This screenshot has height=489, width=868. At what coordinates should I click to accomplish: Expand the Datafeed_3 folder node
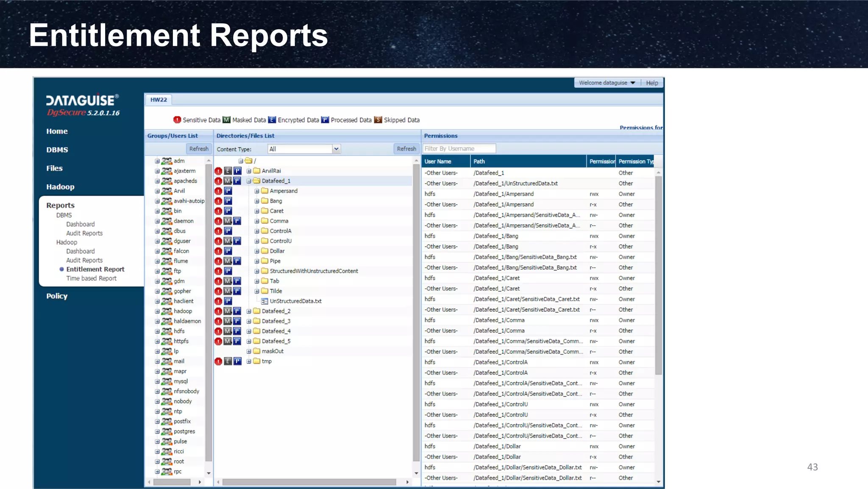249,321
